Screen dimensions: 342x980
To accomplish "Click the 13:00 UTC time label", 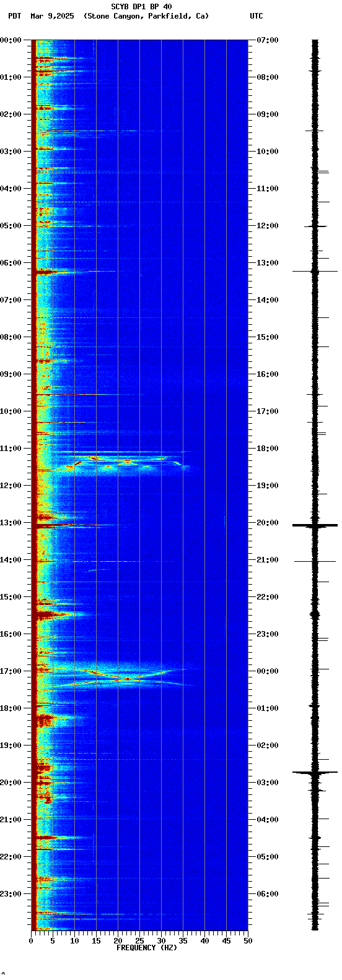I will point(268,263).
